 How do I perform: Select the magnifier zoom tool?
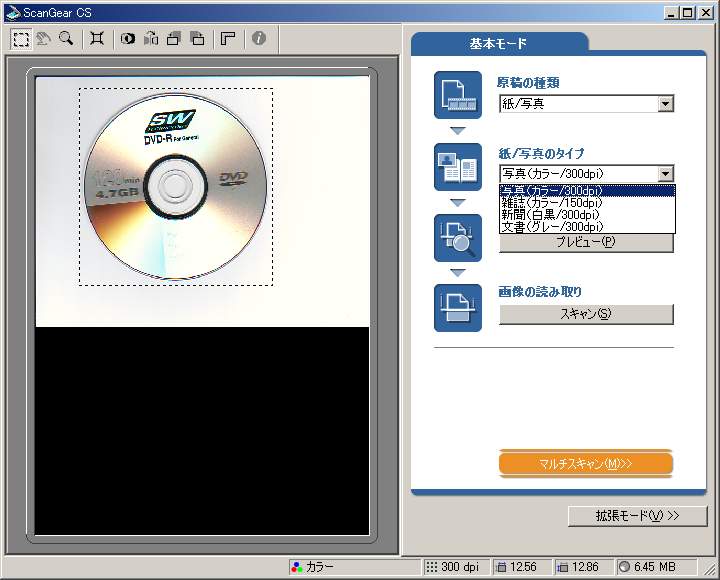[66, 39]
